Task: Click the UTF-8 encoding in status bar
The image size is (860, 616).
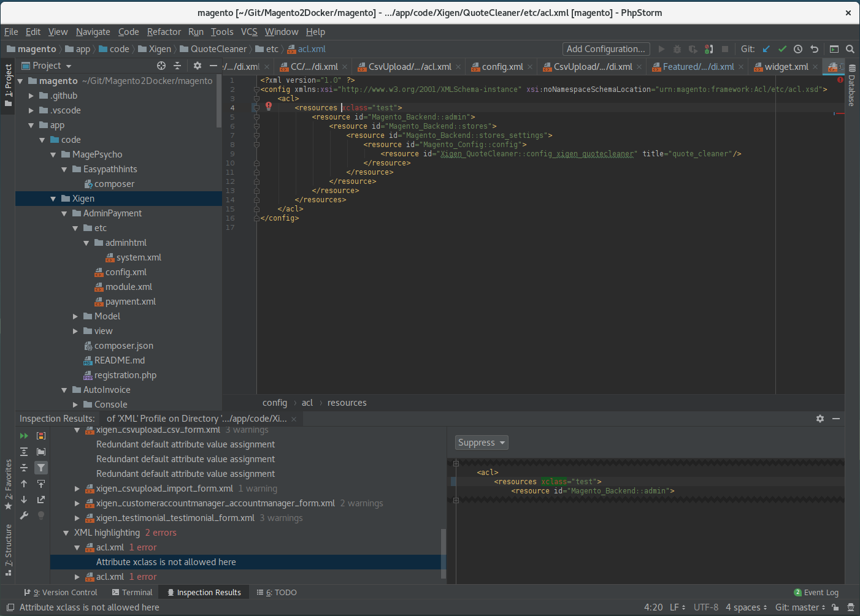Action: click(705, 607)
